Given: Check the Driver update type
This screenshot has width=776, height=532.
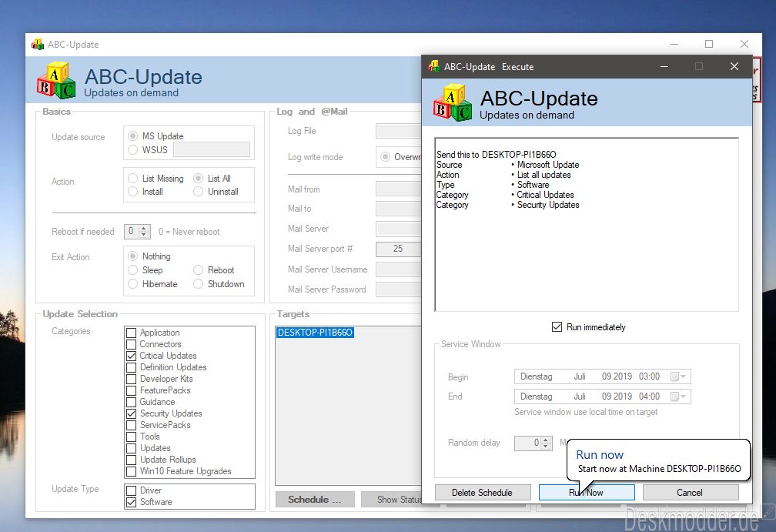Looking at the screenshot, I should pyautogui.click(x=131, y=490).
